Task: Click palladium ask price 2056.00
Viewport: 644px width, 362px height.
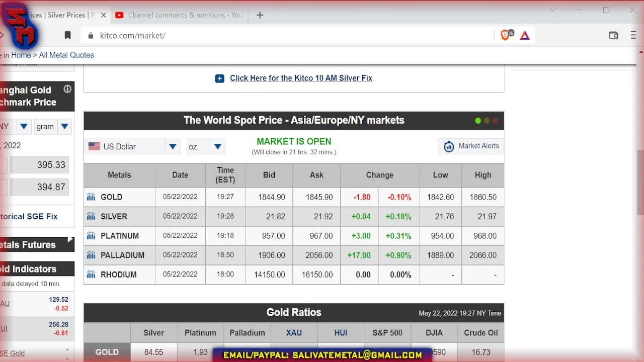Action: point(319,255)
